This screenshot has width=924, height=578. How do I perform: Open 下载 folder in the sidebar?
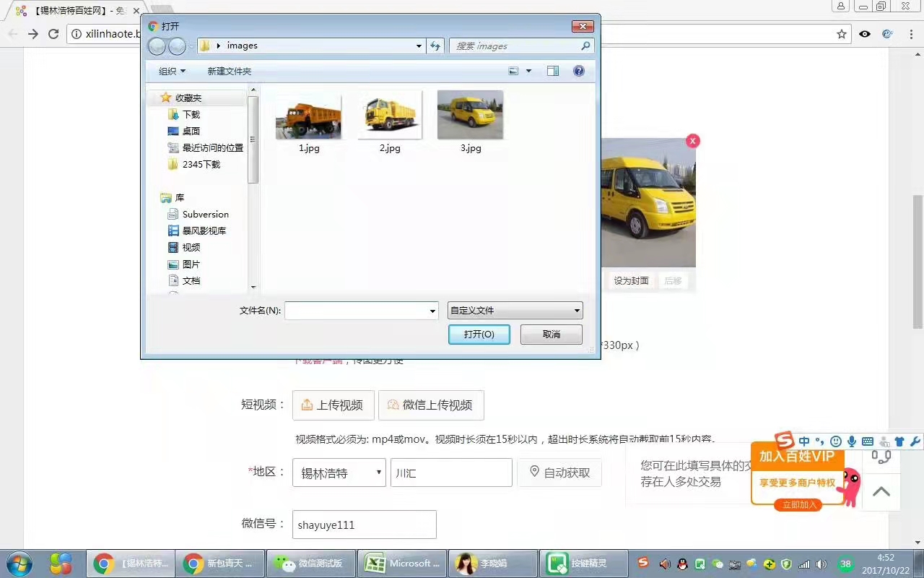191,114
